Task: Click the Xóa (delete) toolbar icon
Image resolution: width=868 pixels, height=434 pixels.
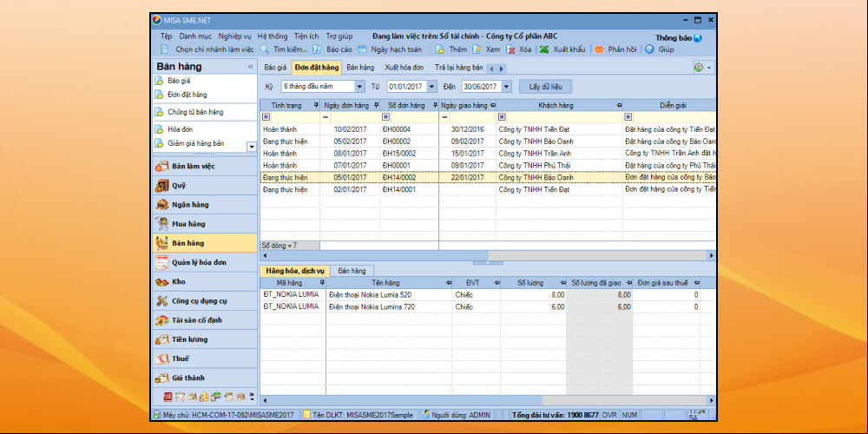Action: coord(511,49)
